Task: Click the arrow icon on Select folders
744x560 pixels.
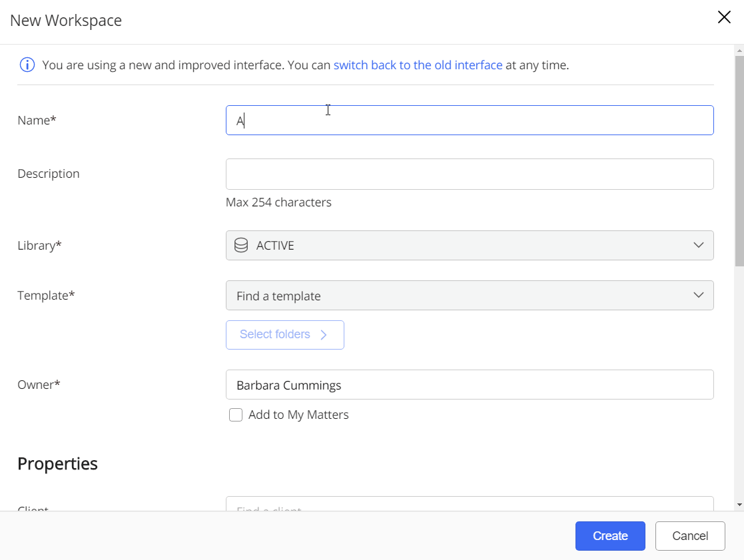Action: [324, 335]
